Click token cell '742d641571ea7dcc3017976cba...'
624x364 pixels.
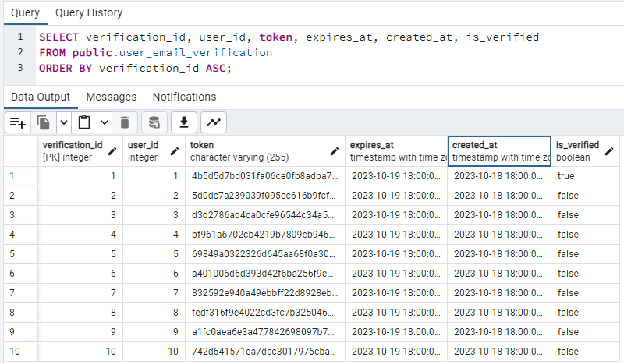265,352
